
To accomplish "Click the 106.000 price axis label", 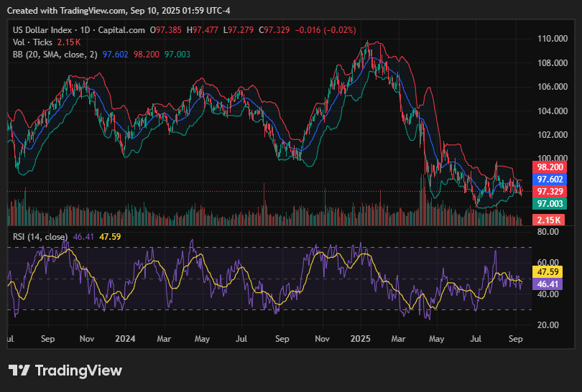I will [553, 87].
